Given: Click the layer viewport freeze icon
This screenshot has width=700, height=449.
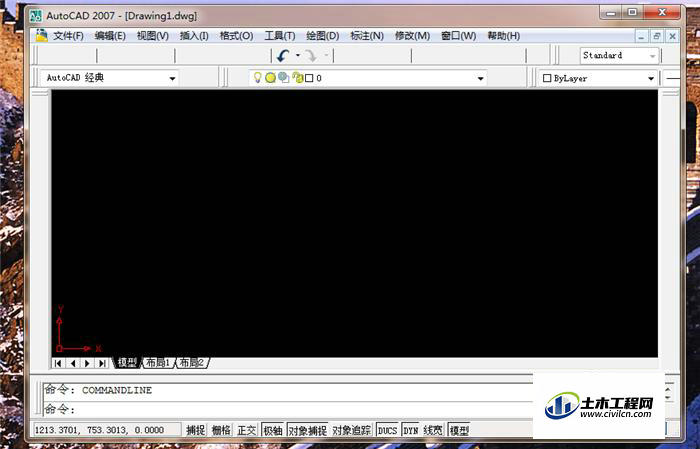Looking at the screenshot, I should (283, 78).
